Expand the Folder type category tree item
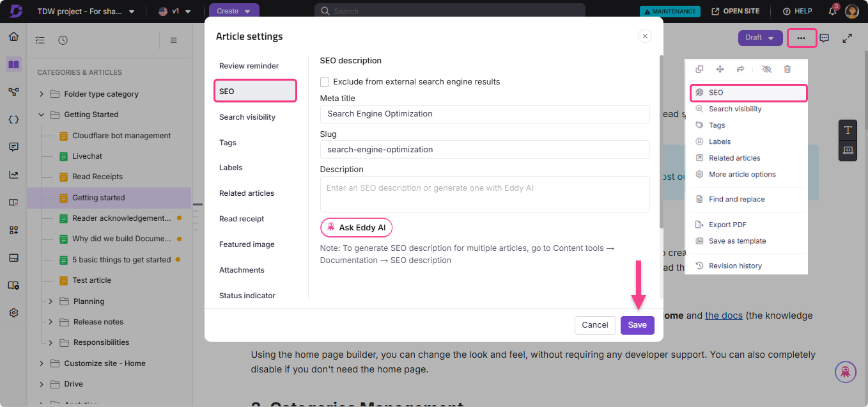 coord(41,93)
